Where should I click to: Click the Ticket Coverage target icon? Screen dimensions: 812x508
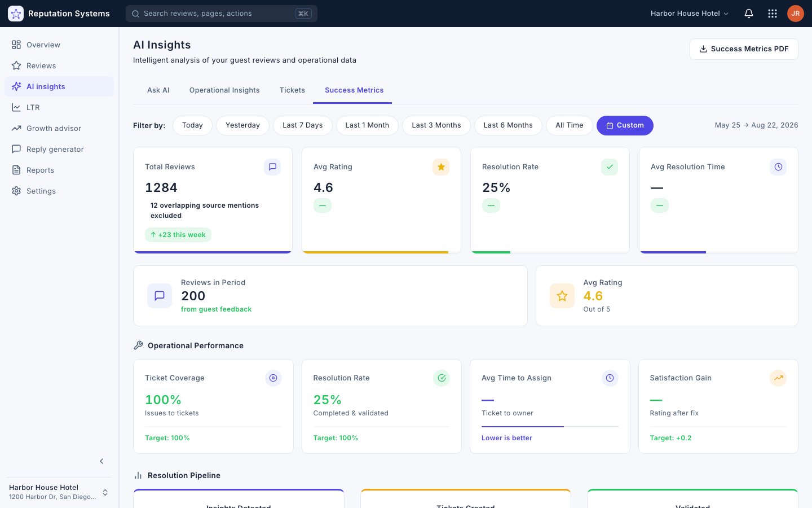tap(273, 378)
